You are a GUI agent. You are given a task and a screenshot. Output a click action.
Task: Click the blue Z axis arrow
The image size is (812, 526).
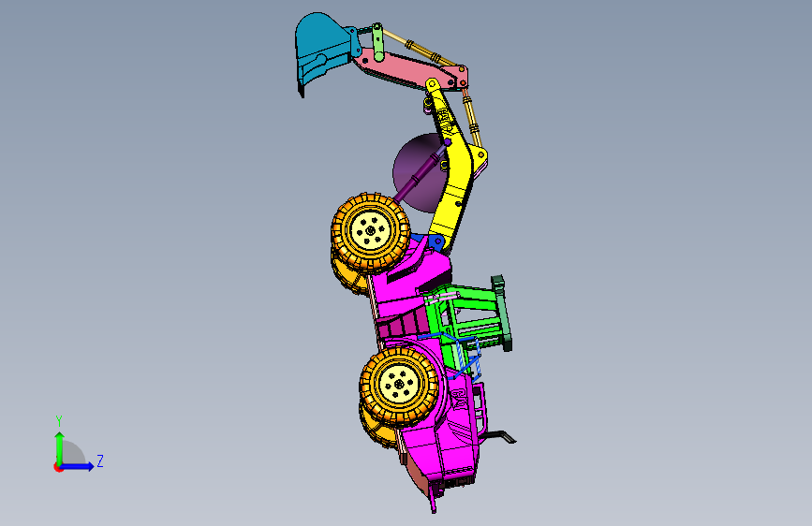(x=77, y=466)
